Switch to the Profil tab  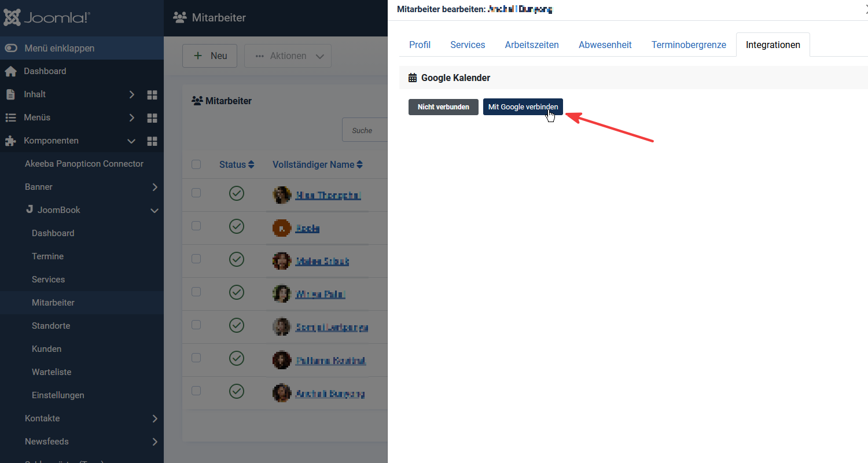coord(420,45)
